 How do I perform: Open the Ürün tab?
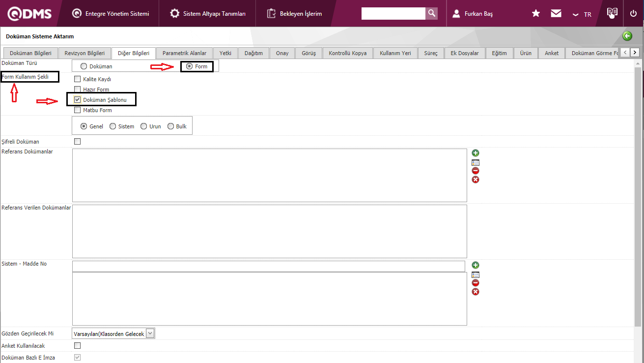[526, 53]
